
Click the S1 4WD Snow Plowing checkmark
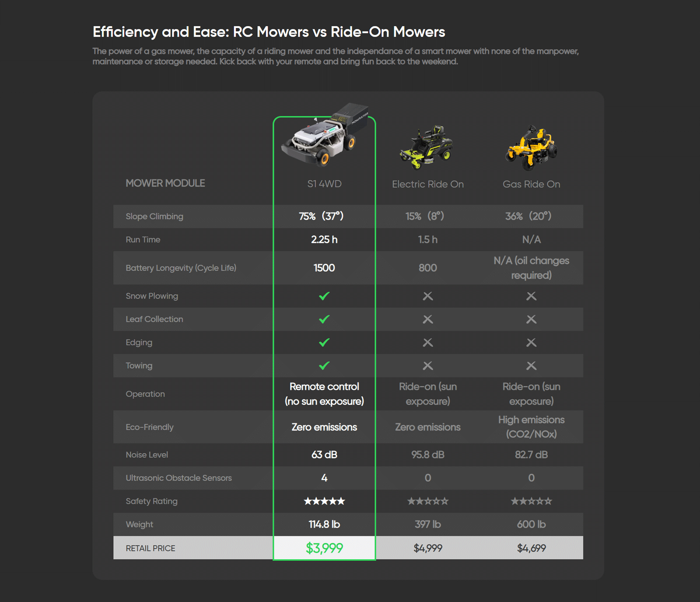324,296
